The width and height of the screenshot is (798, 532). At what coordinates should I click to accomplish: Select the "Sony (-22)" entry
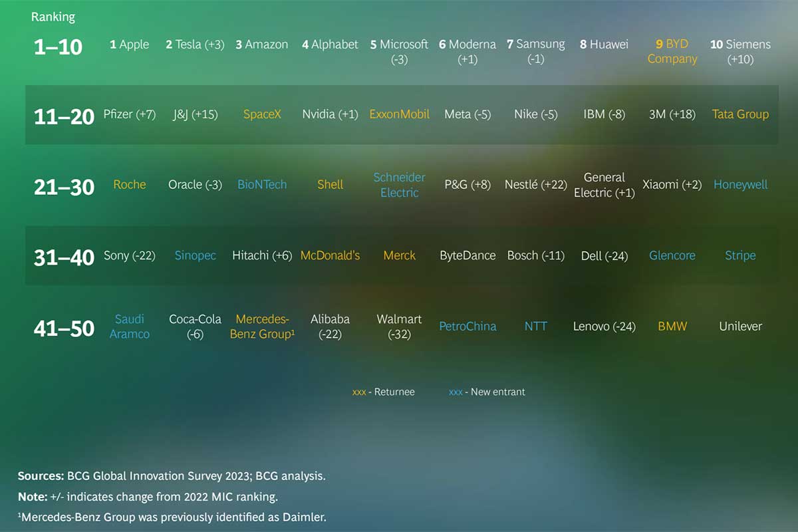(x=130, y=255)
